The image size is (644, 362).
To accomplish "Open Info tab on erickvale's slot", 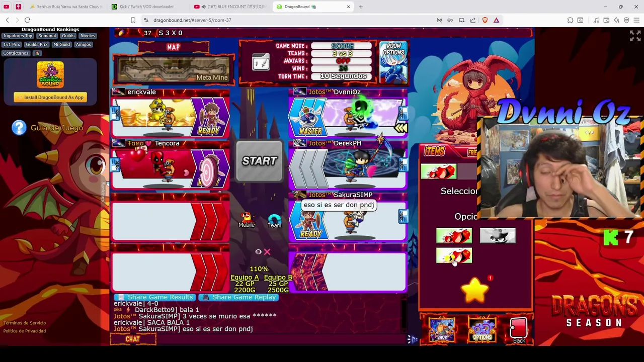I will [115, 114].
